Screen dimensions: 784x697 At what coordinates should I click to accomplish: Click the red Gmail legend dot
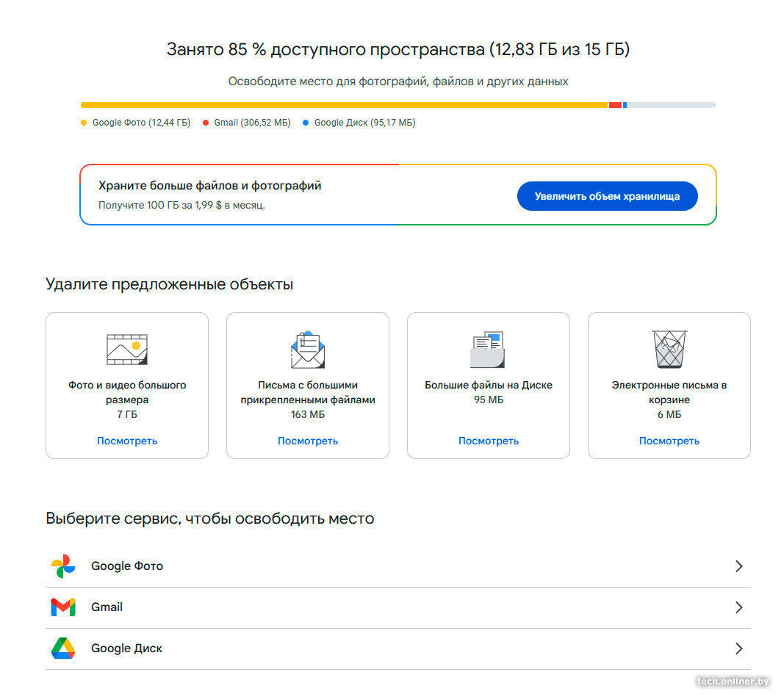pyautogui.click(x=206, y=123)
